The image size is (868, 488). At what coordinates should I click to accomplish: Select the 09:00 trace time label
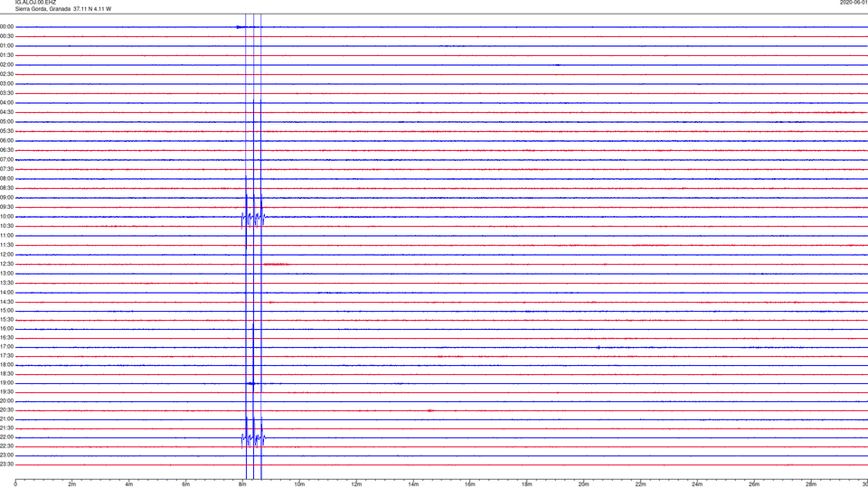pyautogui.click(x=6, y=198)
